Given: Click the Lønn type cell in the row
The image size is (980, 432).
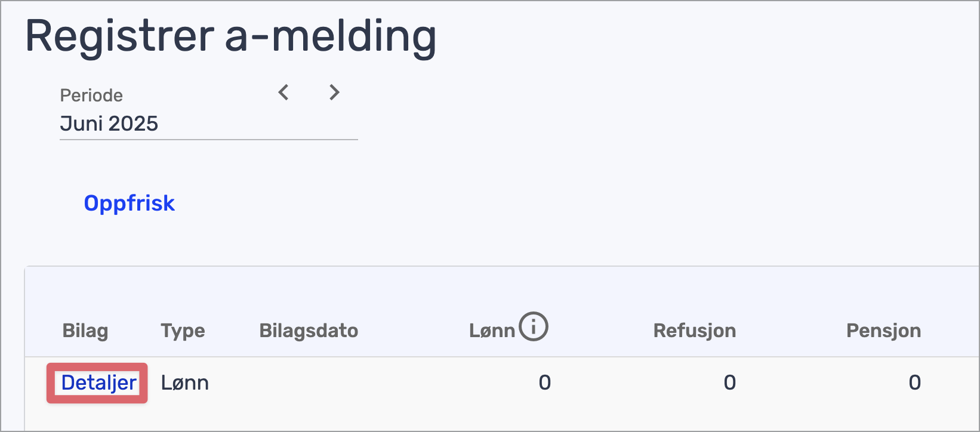Looking at the screenshot, I should coord(185,383).
